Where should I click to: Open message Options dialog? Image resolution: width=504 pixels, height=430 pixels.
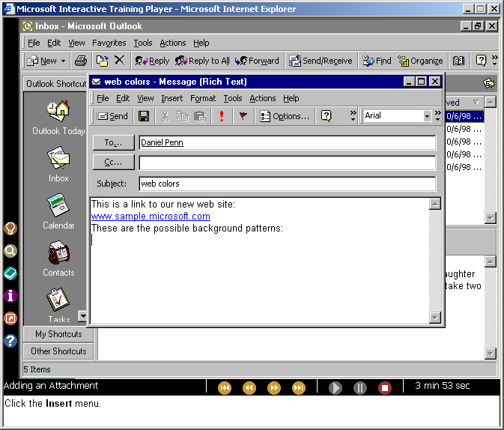[x=285, y=116]
